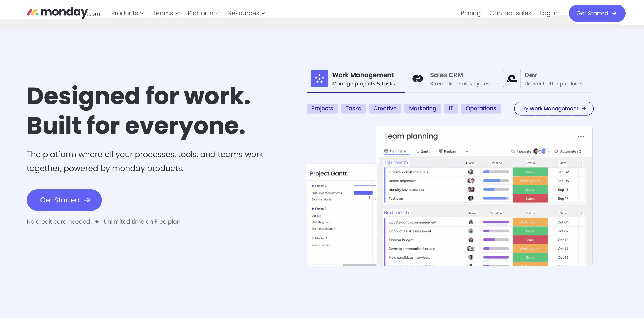Open the Team planning more options menu

coord(581,136)
